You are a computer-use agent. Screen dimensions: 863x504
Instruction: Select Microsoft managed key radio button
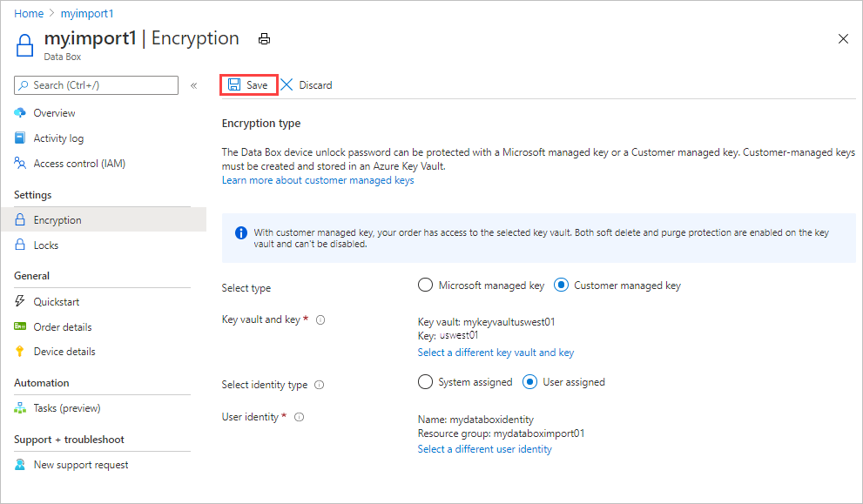425,285
